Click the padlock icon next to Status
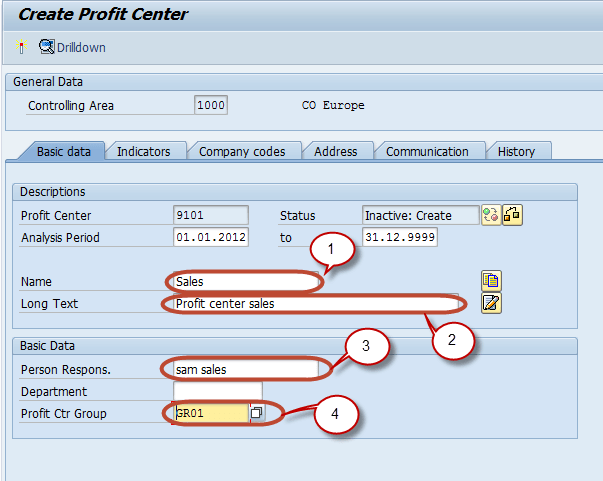The image size is (603, 481). (512, 215)
